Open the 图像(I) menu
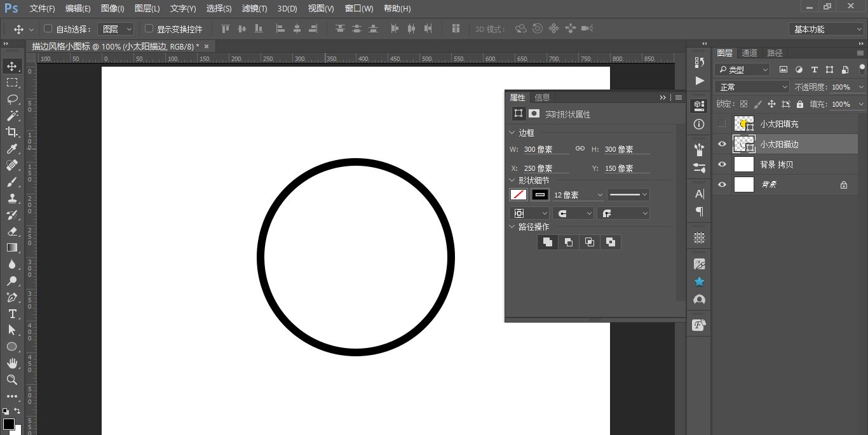Viewport: 868px width, 435px height. coord(112,9)
